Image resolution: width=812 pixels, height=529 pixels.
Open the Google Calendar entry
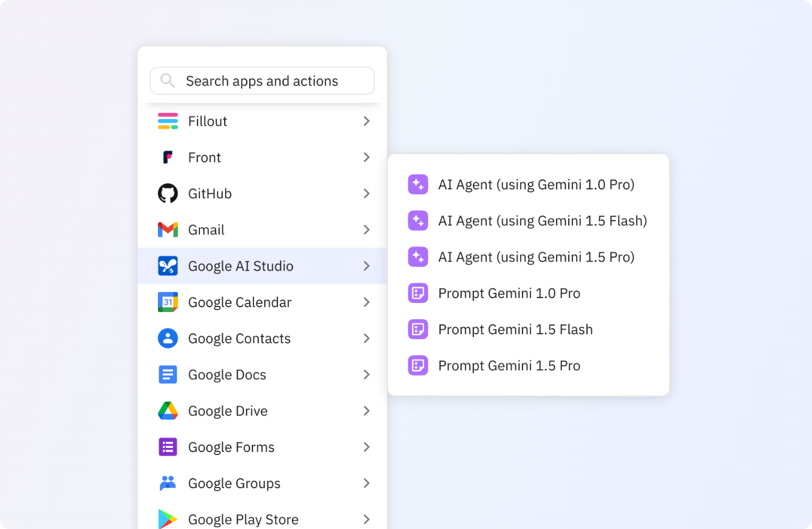(x=262, y=302)
